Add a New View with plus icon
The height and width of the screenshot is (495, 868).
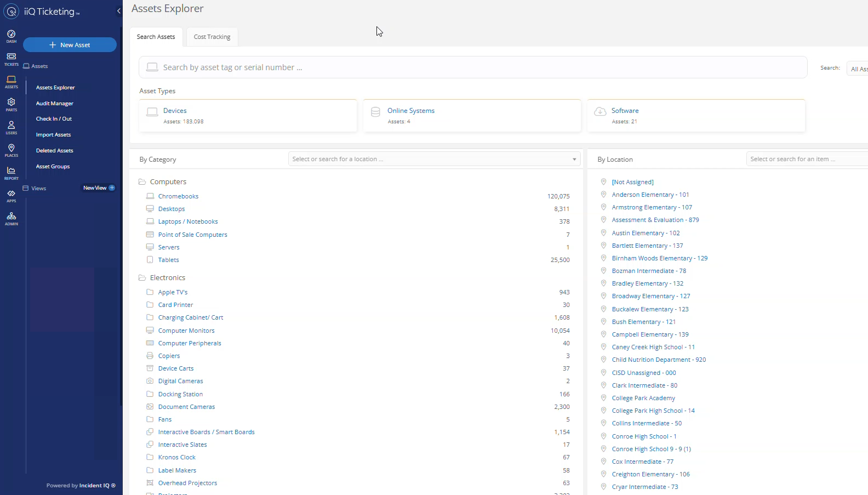coord(112,188)
